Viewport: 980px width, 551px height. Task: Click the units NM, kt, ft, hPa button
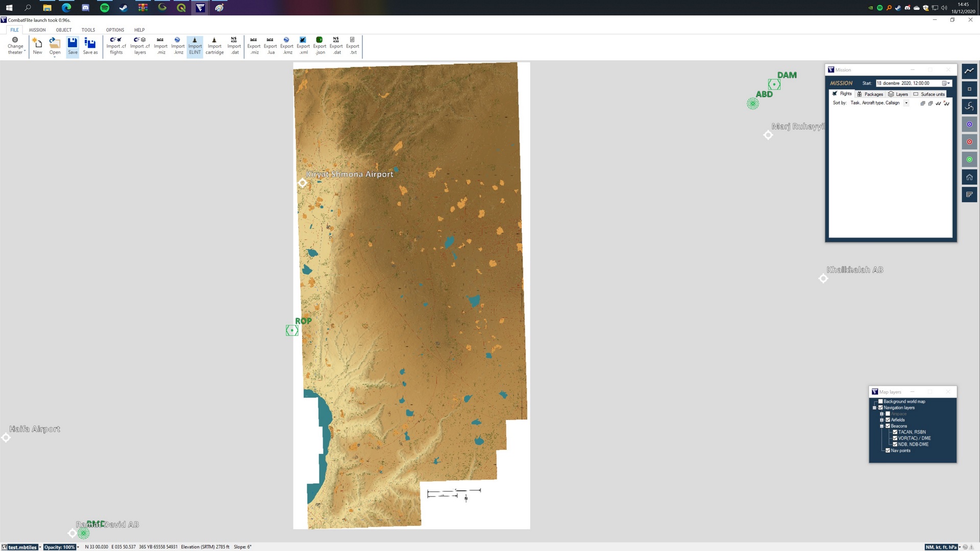click(x=942, y=547)
